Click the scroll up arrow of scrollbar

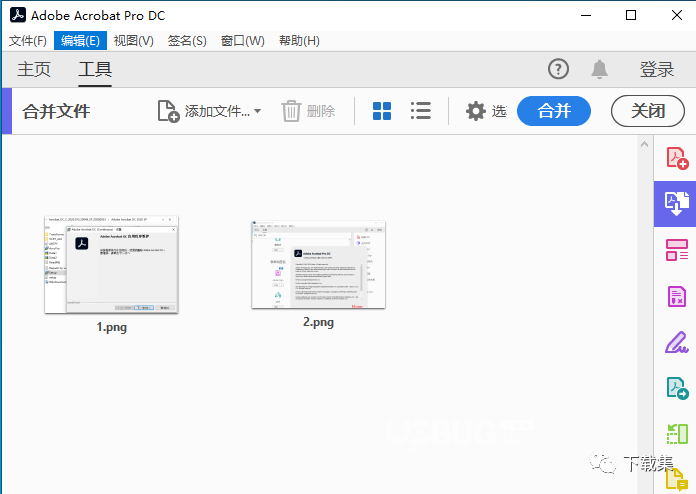click(x=645, y=144)
